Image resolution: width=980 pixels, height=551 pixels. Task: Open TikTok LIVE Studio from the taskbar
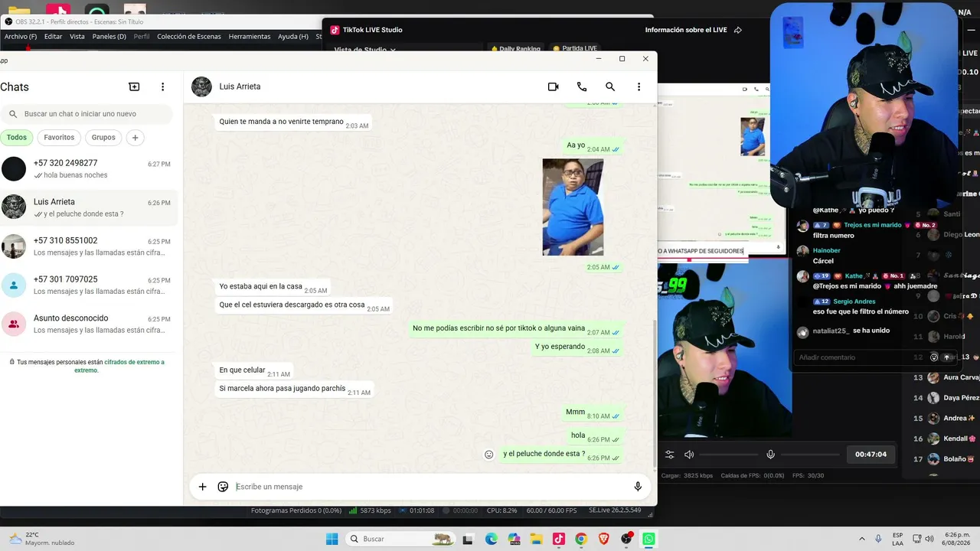pyautogui.click(x=559, y=539)
